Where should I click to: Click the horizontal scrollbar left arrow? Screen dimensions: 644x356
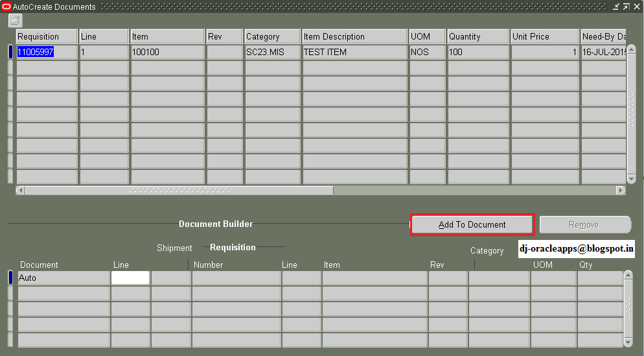click(x=20, y=191)
